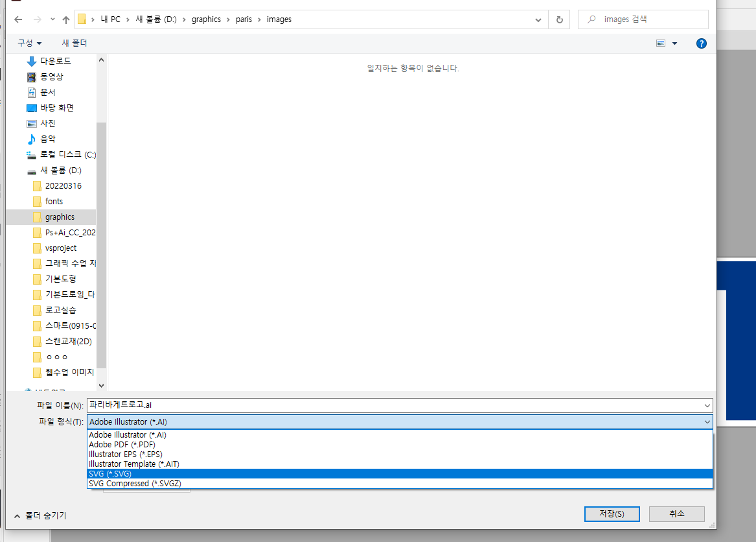Go up one folder level
This screenshot has width=756, height=542.
[x=66, y=19]
